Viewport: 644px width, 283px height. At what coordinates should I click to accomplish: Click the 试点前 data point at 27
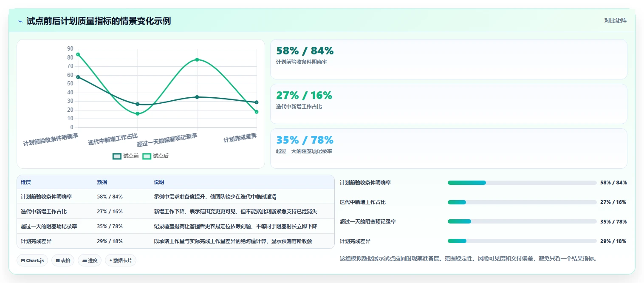click(138, 104)
